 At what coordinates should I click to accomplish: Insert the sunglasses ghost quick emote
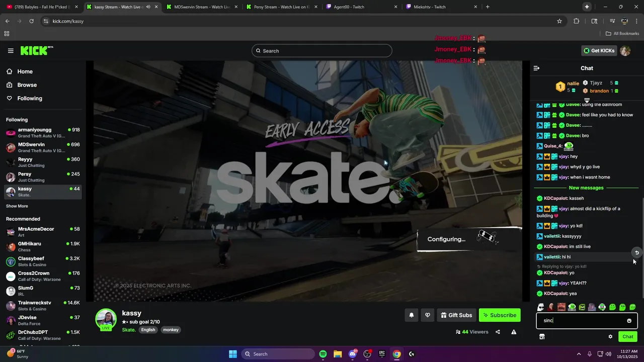540,307
